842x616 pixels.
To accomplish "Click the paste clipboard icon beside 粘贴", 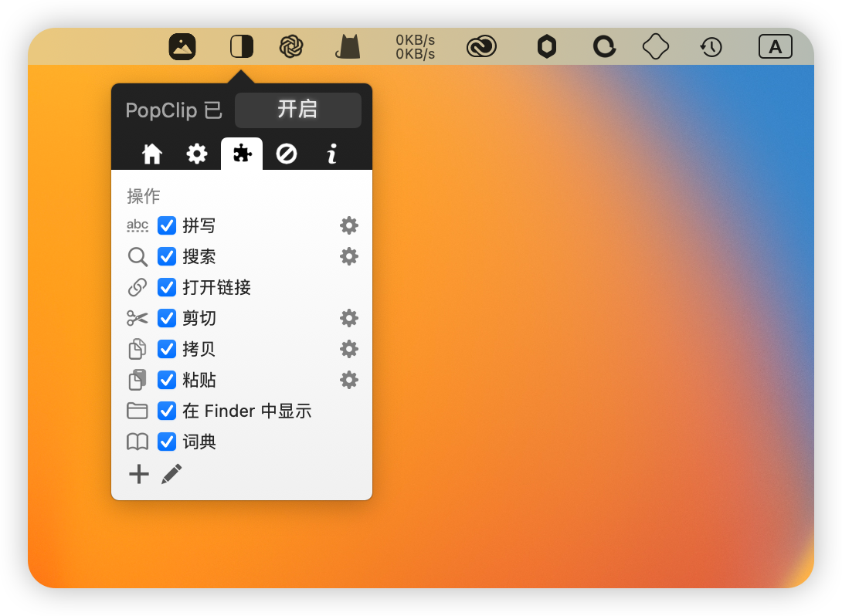I will pyautogui.click(x=137, y=379).
